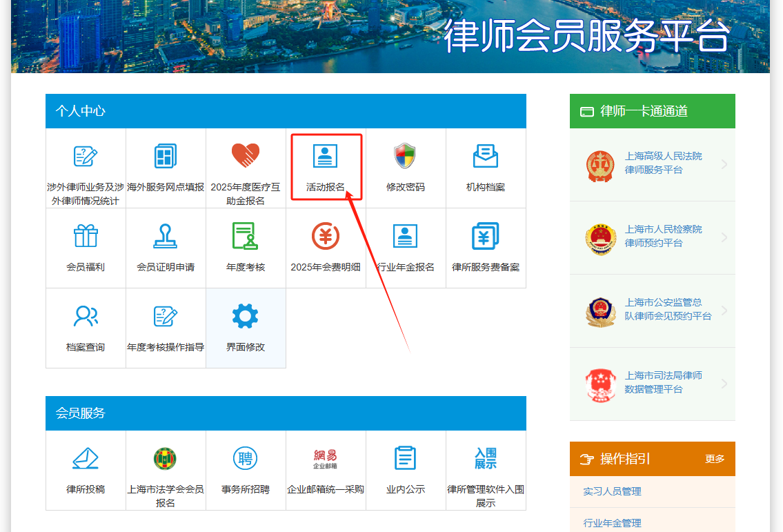Open 行业年金管理 guide link
The image size is (783, 532).
[x=613, y=523]
